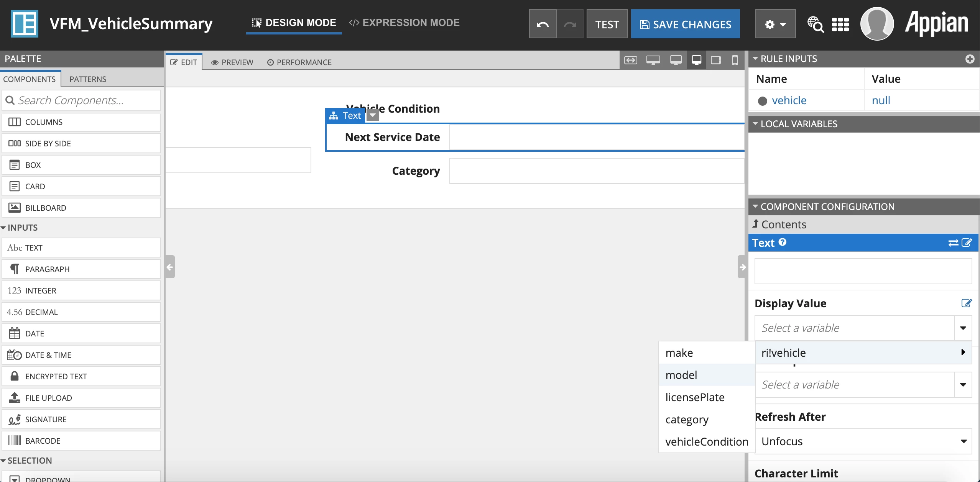This screenshot has height=482, width=980.
Task: Expand ri!vehicle submenu option
Action: tap(863, 352)
